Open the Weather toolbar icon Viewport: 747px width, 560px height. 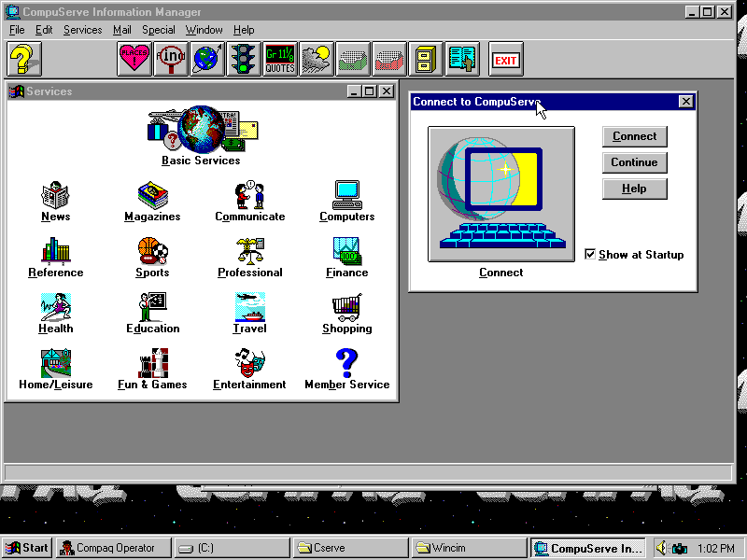pyautogui.click(x=317, y=59)
